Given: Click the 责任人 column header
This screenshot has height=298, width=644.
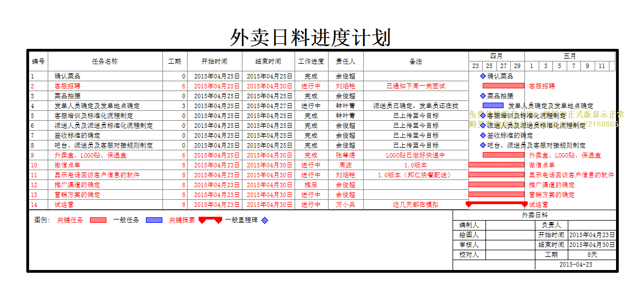Looking at the screenshot, I should (346, 61).
